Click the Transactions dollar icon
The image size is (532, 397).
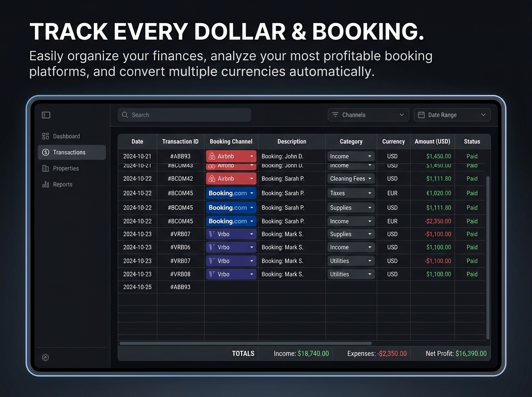(46, 152)
